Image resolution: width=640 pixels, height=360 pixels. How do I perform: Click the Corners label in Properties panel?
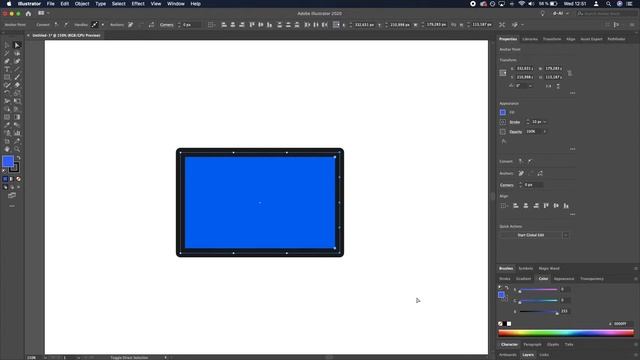[x=507, y=185]
